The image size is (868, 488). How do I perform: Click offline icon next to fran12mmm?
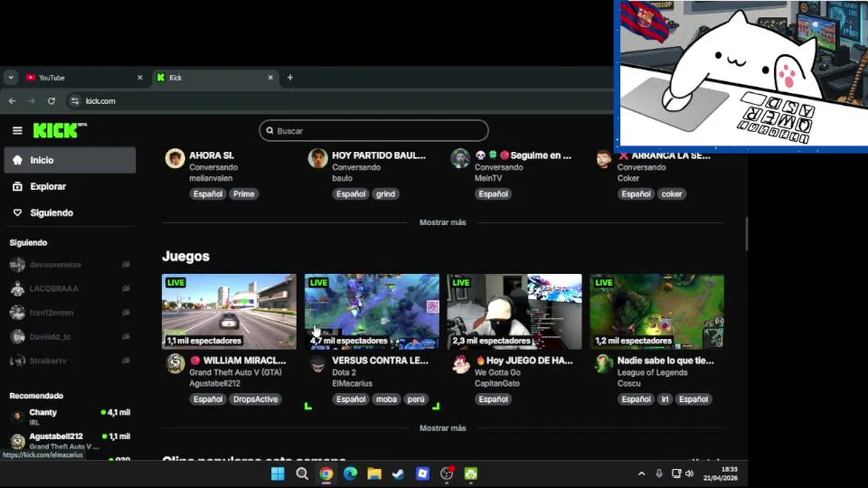(x=125, y=312)
